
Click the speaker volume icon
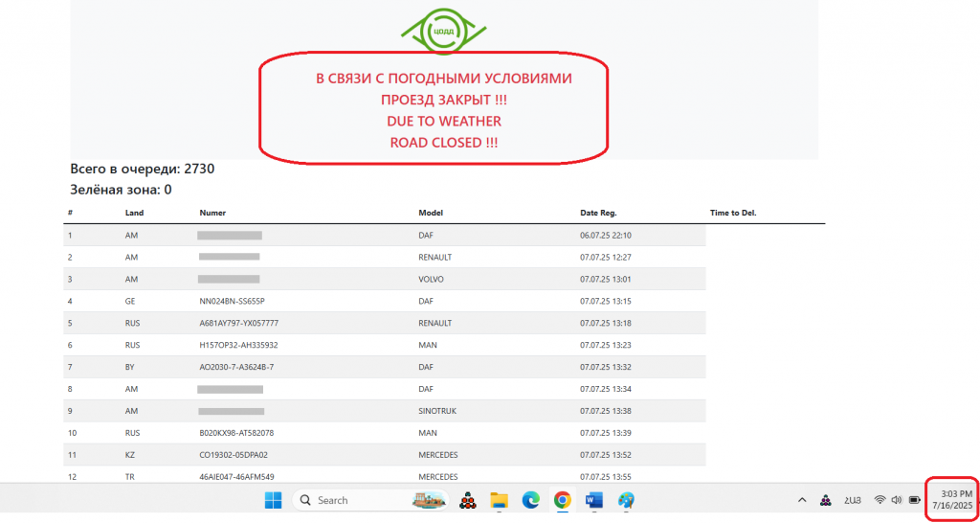click(x=897, y=500)
